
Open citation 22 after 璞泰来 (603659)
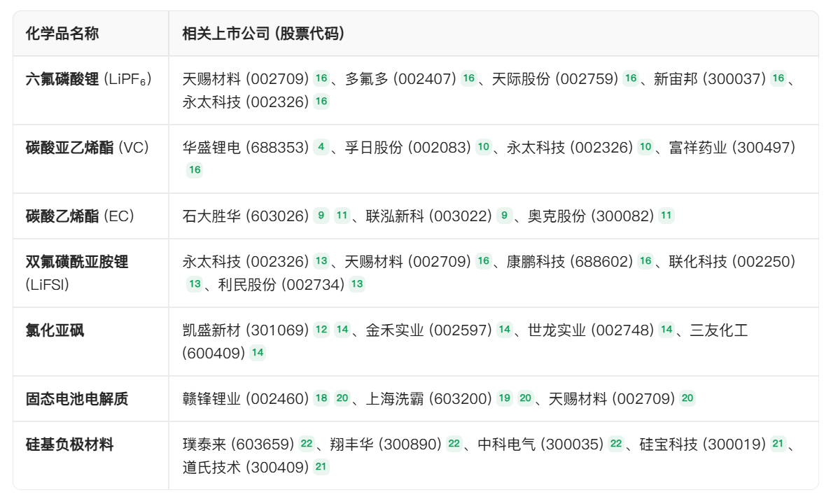click(x=307, y=444)
